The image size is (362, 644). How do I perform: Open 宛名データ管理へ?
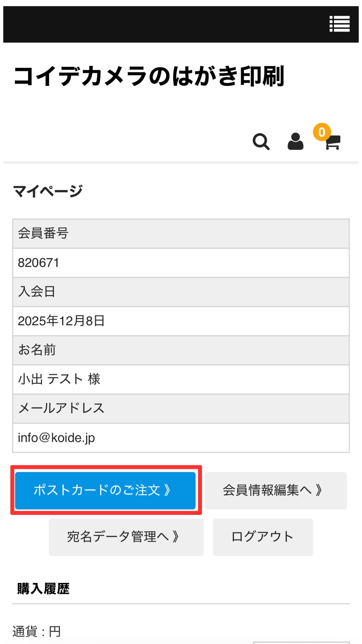point(126,537)
